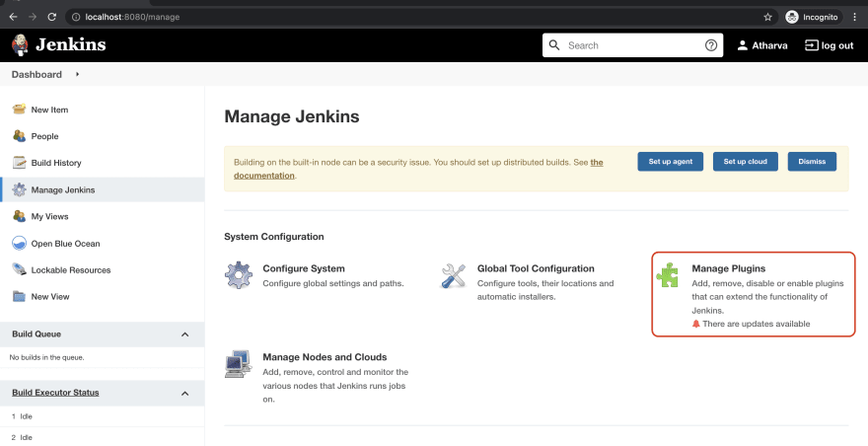The width and height of the screenshot is (868, 446).
Task: Expand the Dashboard breadcrumb arrow
Action: [78, 74]
